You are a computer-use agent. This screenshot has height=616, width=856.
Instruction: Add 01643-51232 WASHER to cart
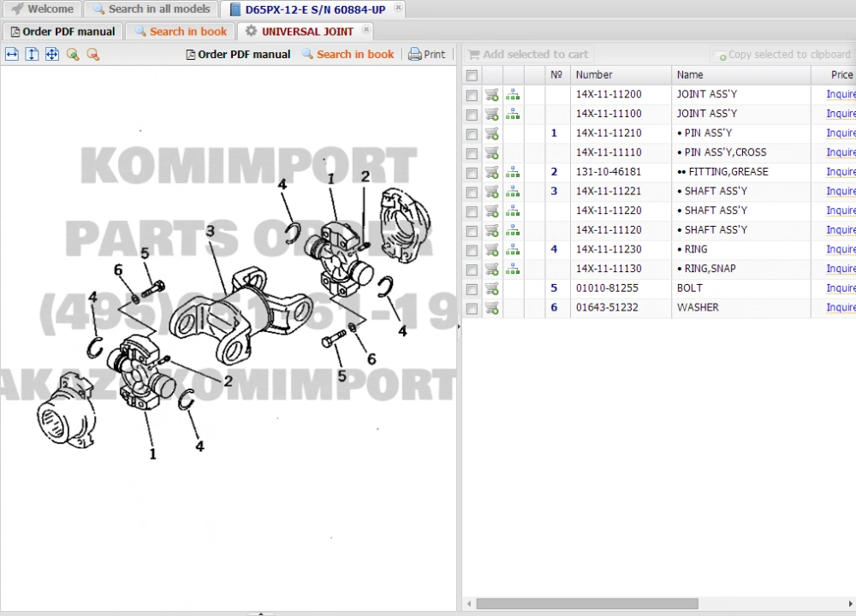point(492,308)
